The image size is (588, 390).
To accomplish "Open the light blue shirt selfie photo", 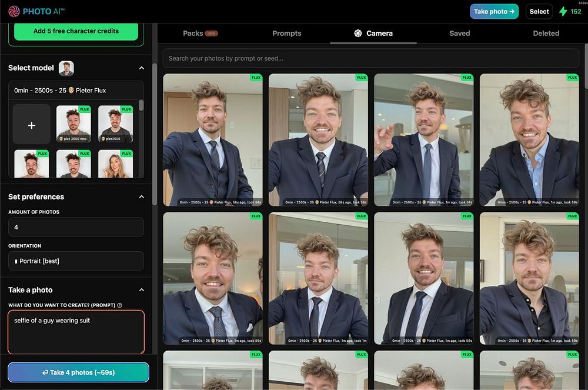I will 529,140.
